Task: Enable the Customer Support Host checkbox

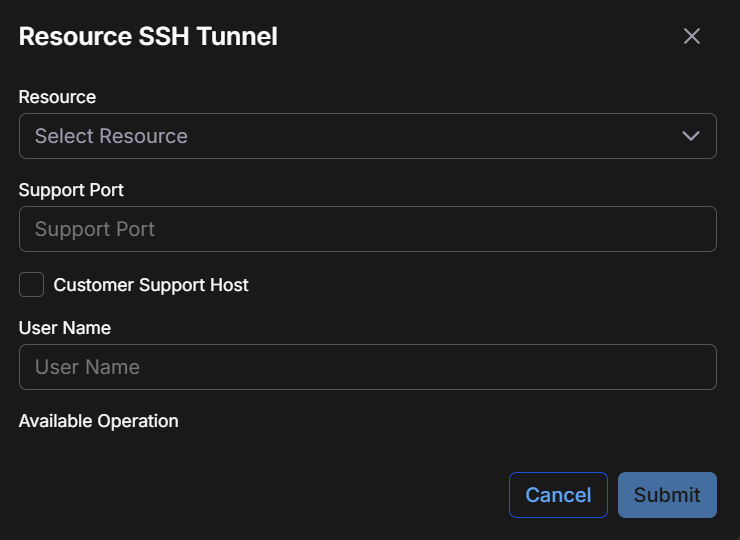Action: pos(32,285)
